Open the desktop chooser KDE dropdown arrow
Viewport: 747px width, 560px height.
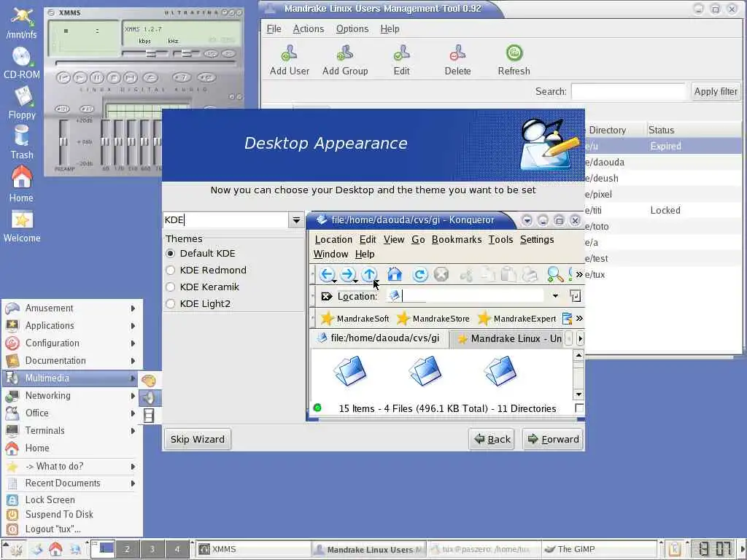click(x=296, y=220)
